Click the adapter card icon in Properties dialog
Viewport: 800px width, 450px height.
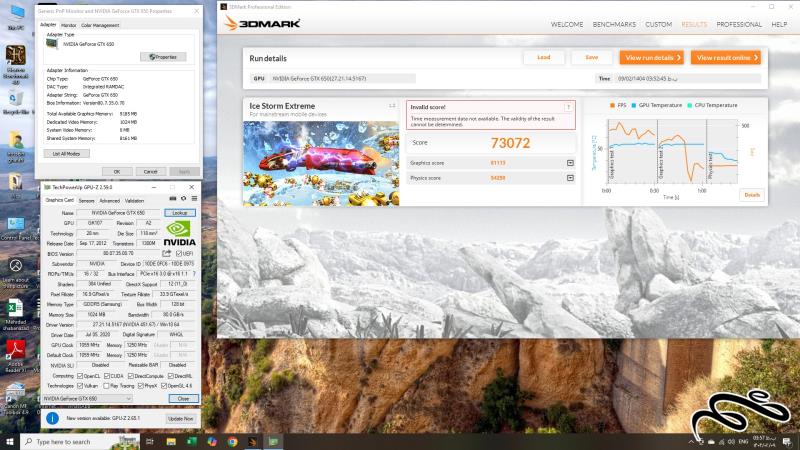click(x=52, y=44)
